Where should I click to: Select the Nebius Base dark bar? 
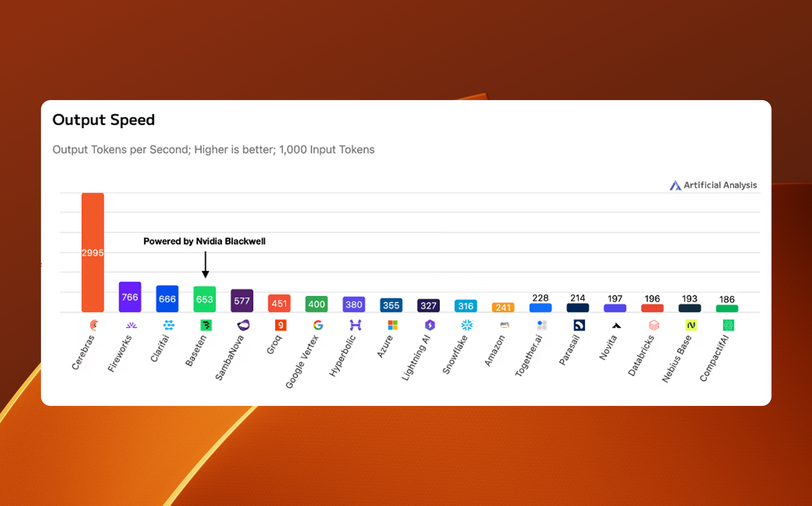(690, 308)
